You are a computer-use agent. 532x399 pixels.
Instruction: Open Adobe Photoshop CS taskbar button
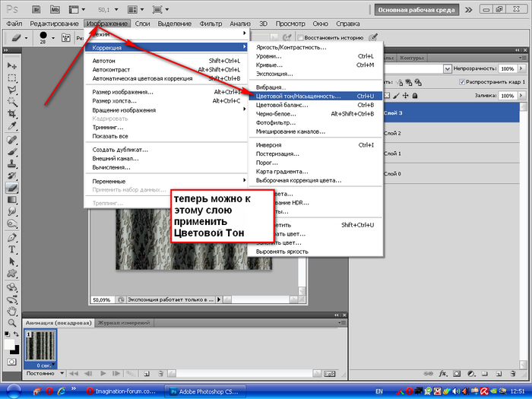(x=206, y=391)
